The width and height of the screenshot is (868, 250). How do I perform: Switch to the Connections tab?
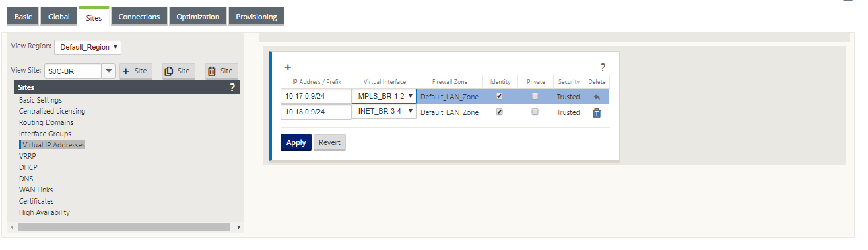[x=139, y=17]
